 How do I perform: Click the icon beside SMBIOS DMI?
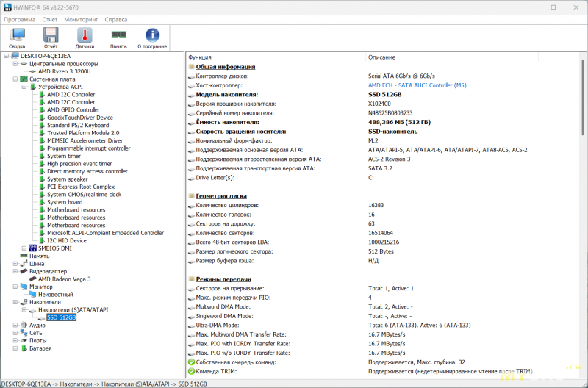click(32, 248)
